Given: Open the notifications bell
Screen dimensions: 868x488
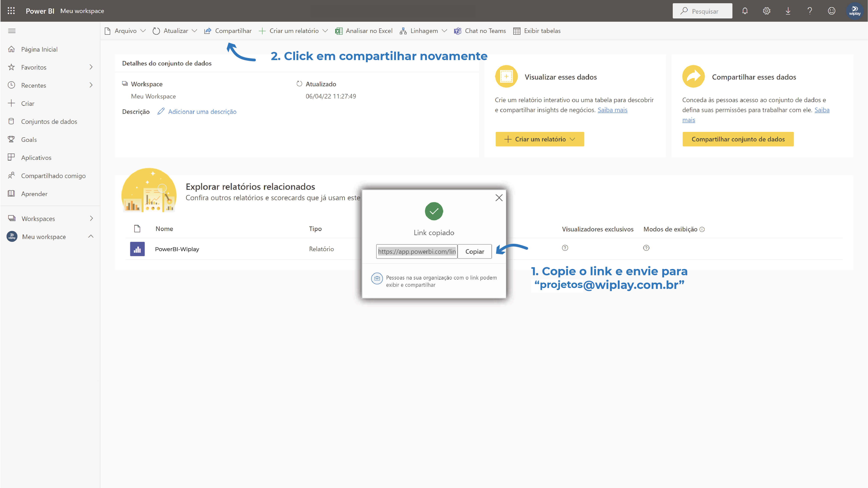Looking at the screenshot, I should (x=745, y=11).
